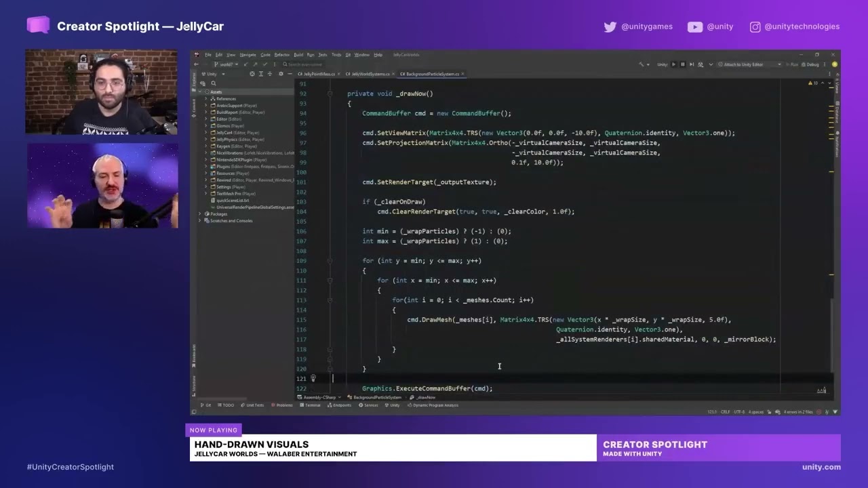Expand the ArabicSupport folder
The image size is (868, 488).
tap(207, 106)
